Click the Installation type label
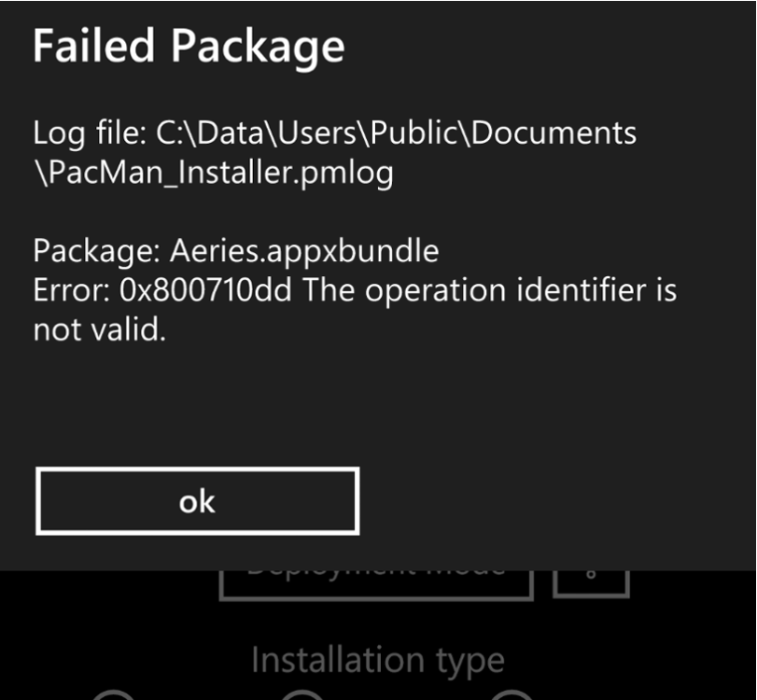The width and height of the screenshot is (757, 700). point(377,660)
